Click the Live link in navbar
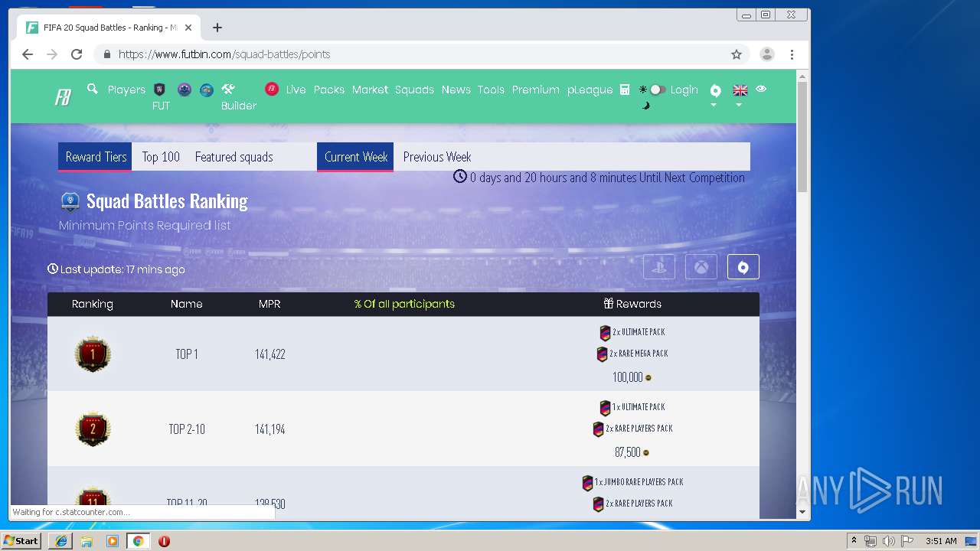The height and width of the screenshot is (551, 980). pos(296,90)
